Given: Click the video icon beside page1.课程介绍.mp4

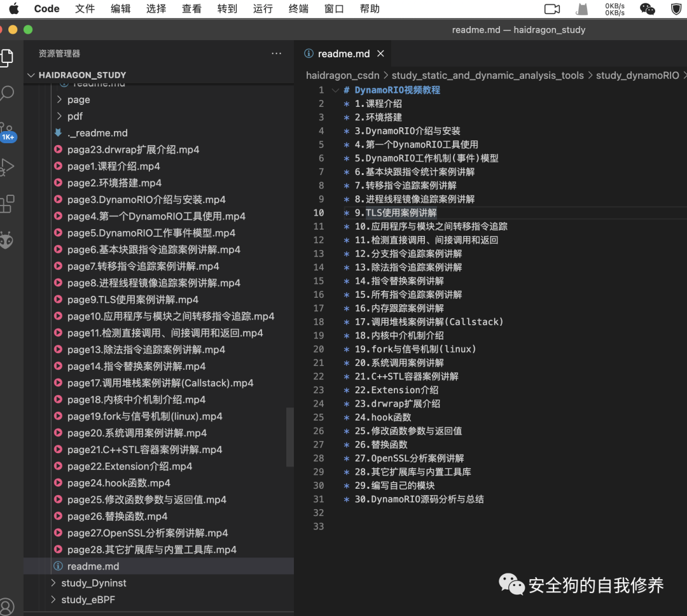Looking at the screenshot, I should [x=58, y=166].
